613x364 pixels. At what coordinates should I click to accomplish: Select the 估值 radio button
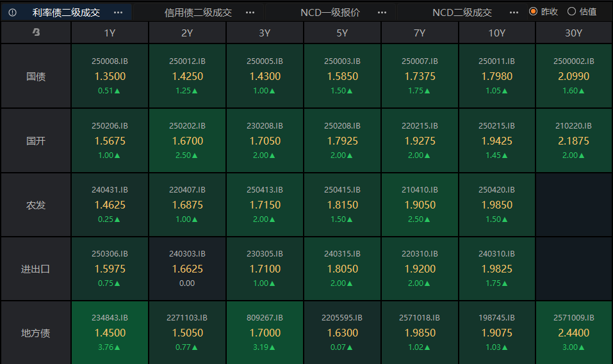pos(571,12)
